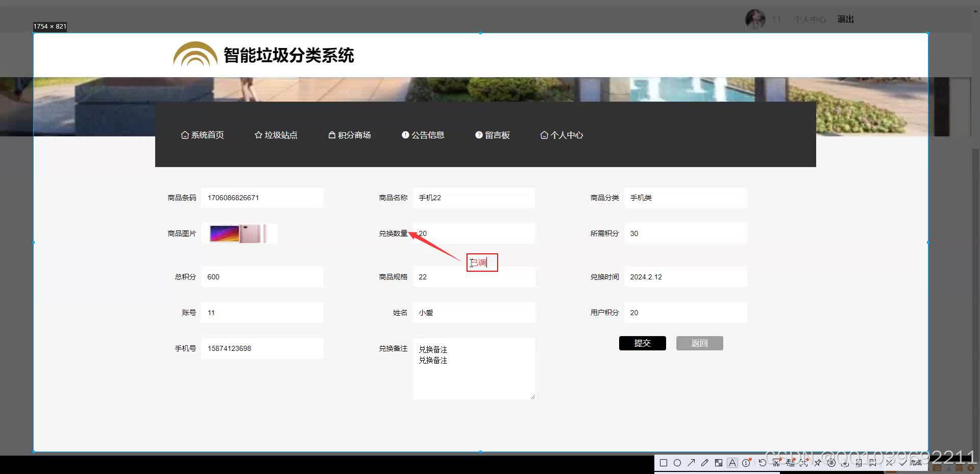Click 退出 to log out
This screenshot has height=474, width=980.
pos(845,18)
